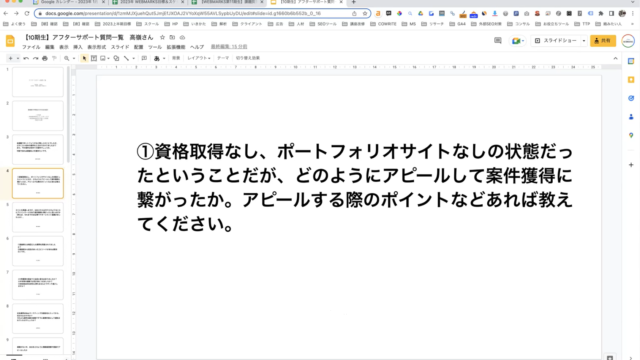This screenshot has height=360, width=640.
Task: Select slide 5 thumbnail
Action: click(38, 217)
